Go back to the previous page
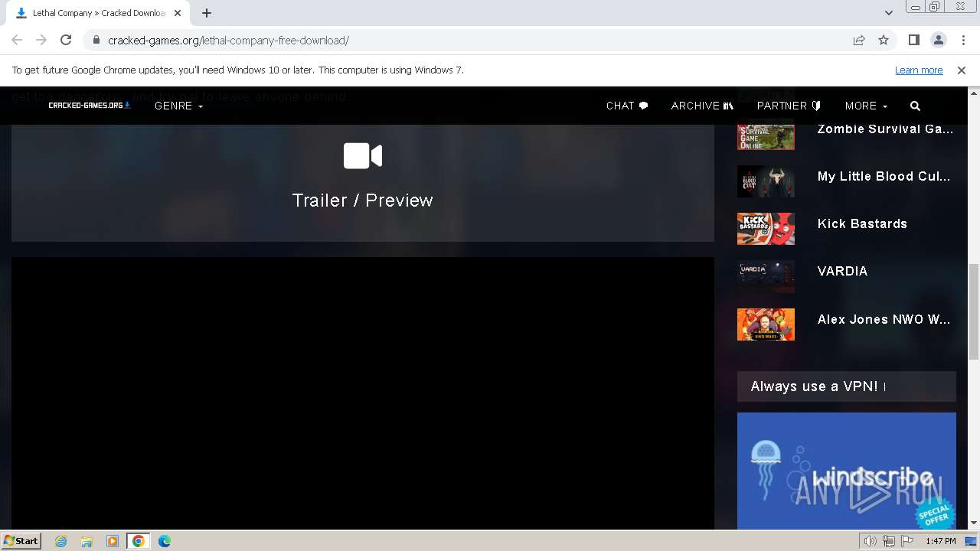Viewport: 980px width, 551px height. pos(17,40)
